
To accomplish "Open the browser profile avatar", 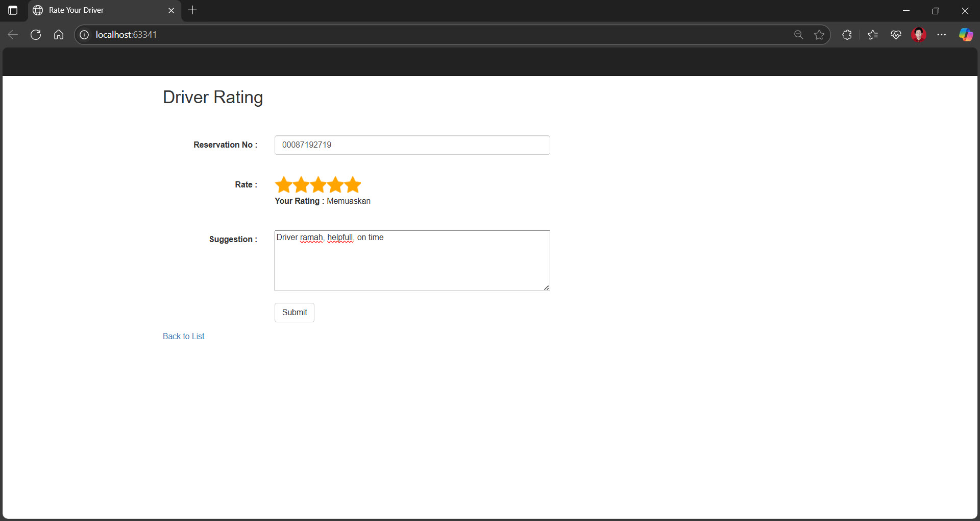I will click(x=919, y=35).
